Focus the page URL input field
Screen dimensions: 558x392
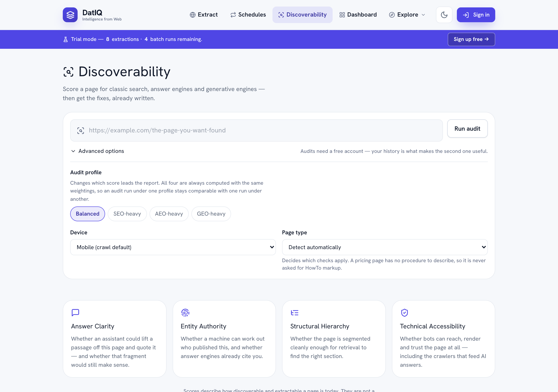256,130
